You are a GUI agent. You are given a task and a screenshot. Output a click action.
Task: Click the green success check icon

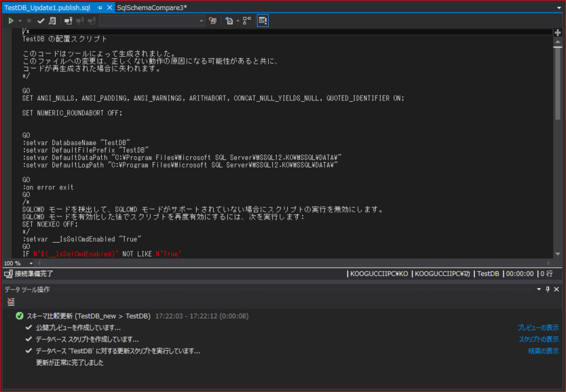pyautogui.click(x=20, y=316)
